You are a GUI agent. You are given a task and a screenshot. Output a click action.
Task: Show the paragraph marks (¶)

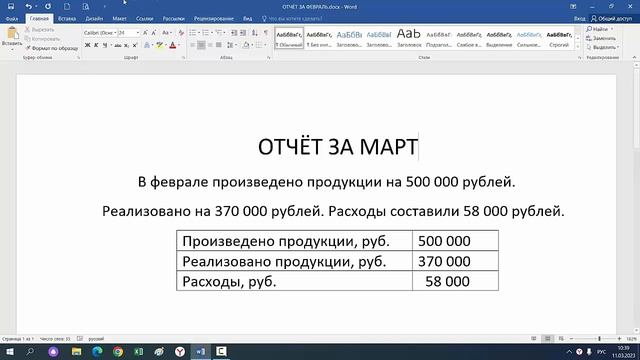pos(266,33)
